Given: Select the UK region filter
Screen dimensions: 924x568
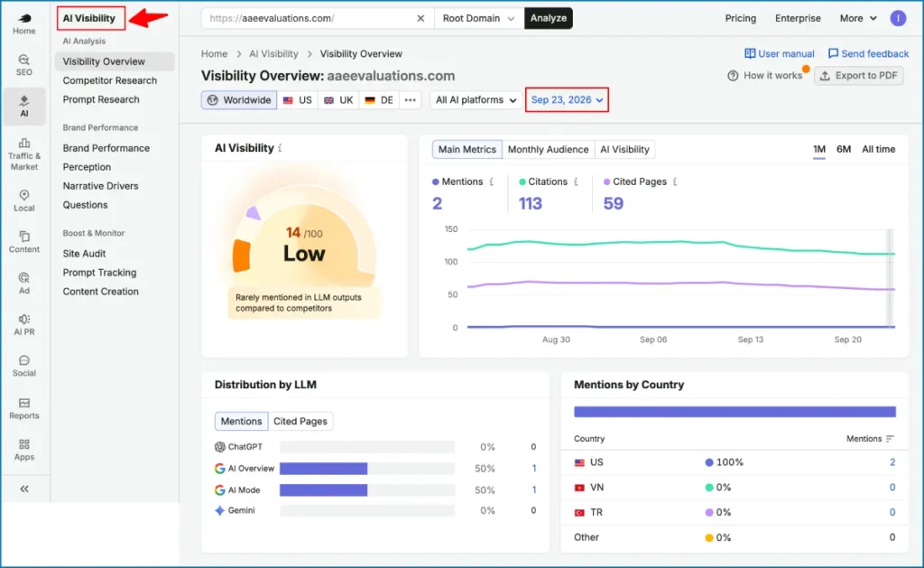Looking at the screenshot, I should pyautogui.click(x=339, y=99).
